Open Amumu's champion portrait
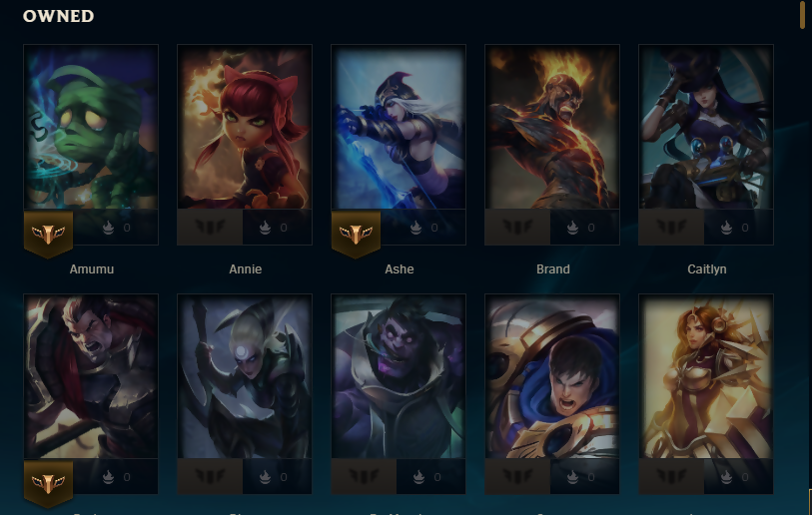812x515 pixels. click(91, 127)
